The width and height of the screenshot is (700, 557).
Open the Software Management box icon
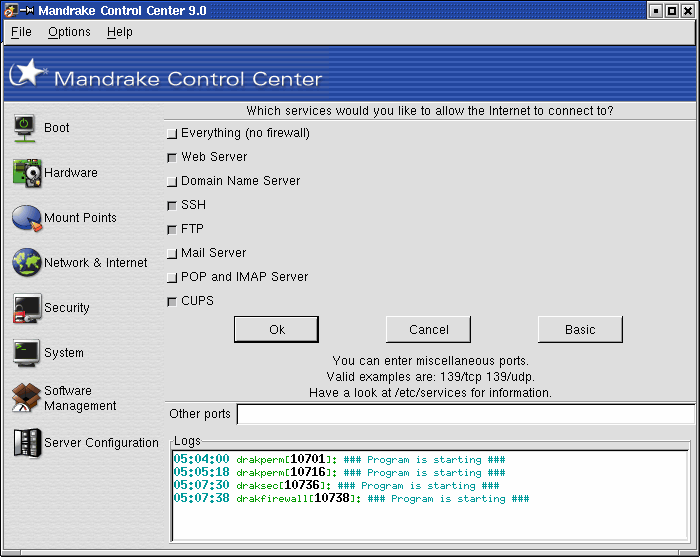pos(26,397)
